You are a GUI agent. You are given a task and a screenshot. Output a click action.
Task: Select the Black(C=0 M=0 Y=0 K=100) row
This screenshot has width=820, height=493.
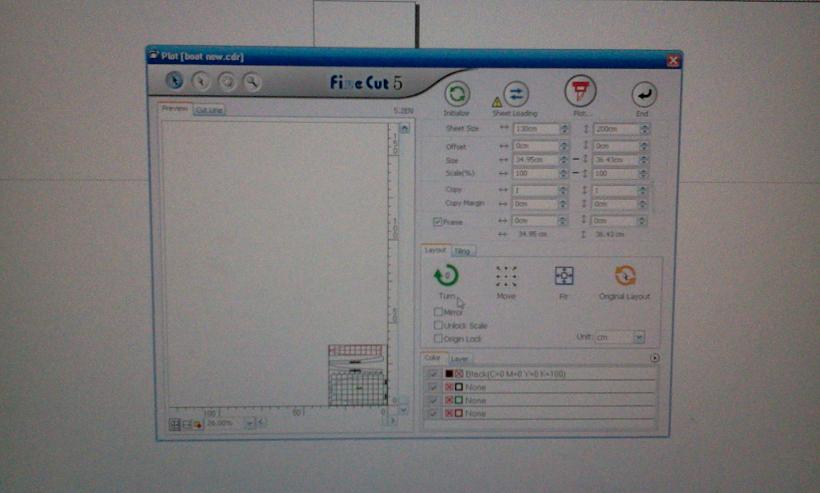541,373
